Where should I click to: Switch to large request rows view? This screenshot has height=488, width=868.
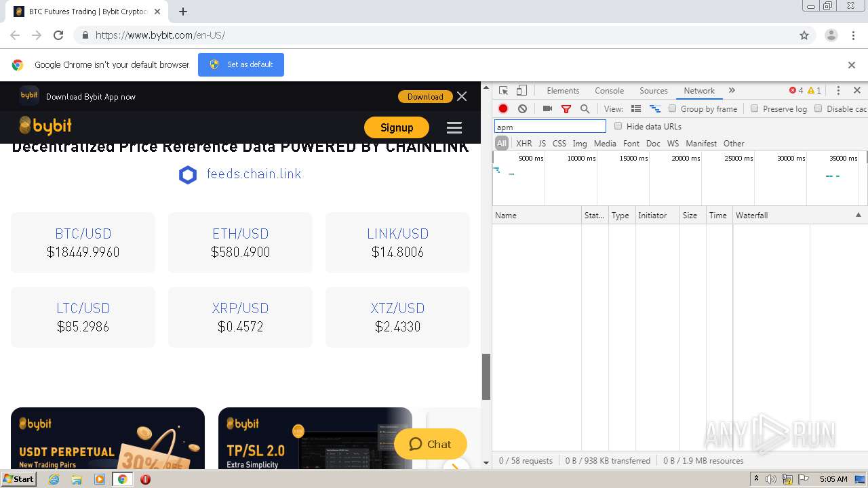636,108
